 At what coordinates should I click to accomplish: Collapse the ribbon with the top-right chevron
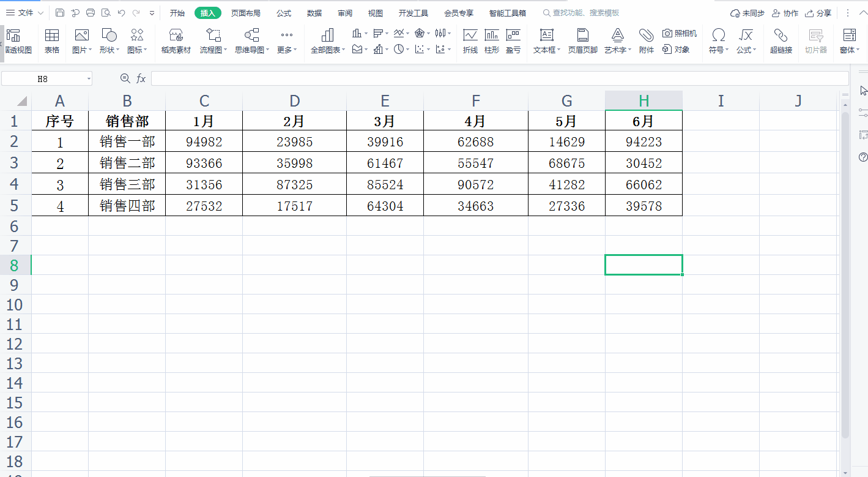point(863,13)
